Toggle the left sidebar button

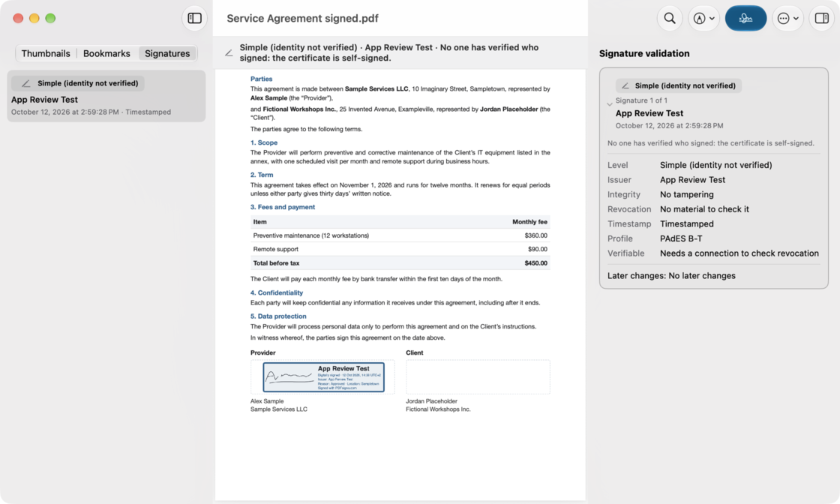194,18
